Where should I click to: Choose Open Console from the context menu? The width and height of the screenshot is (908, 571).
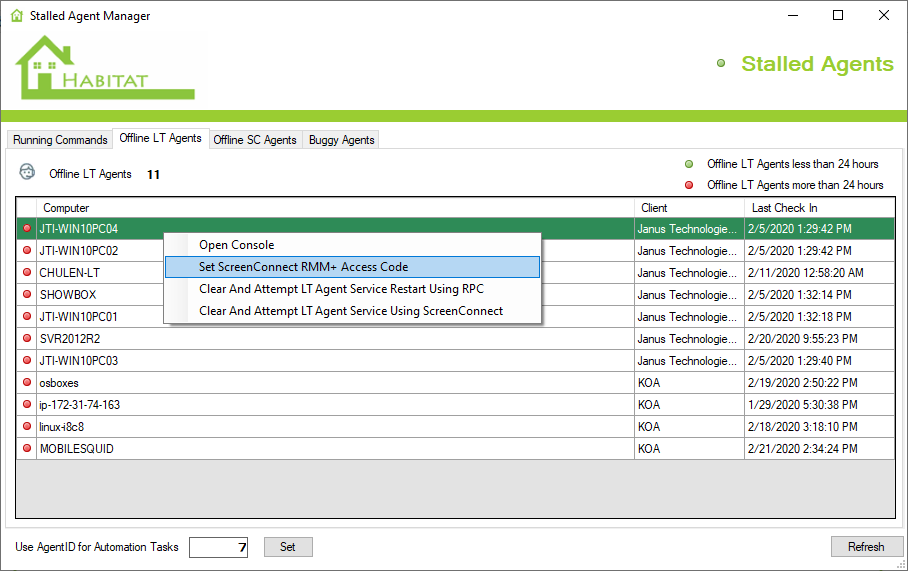point(236,245)
